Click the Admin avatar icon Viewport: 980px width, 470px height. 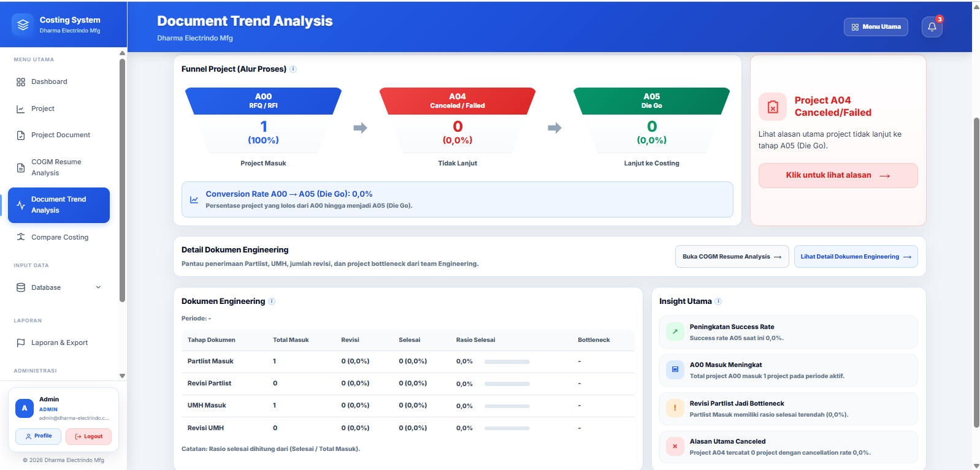point(25,408)
